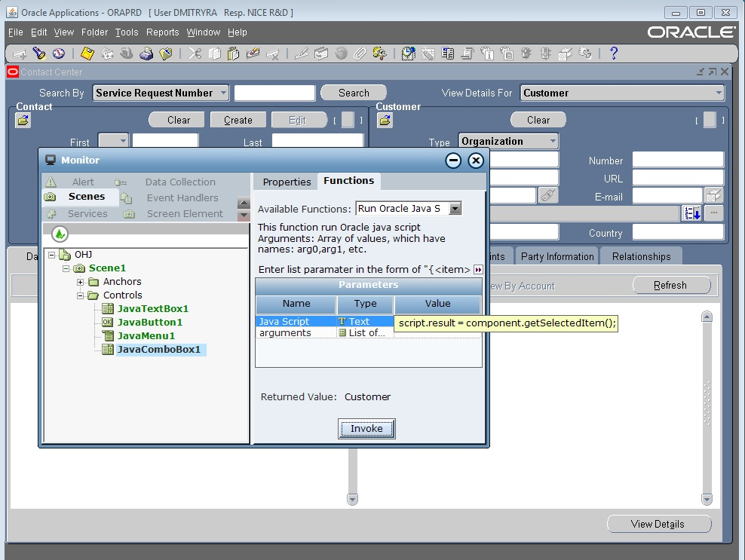Click the yellow Save icon in the toolbar
Image resolution: width=745 pixels, height=560 pixels.
87,54
